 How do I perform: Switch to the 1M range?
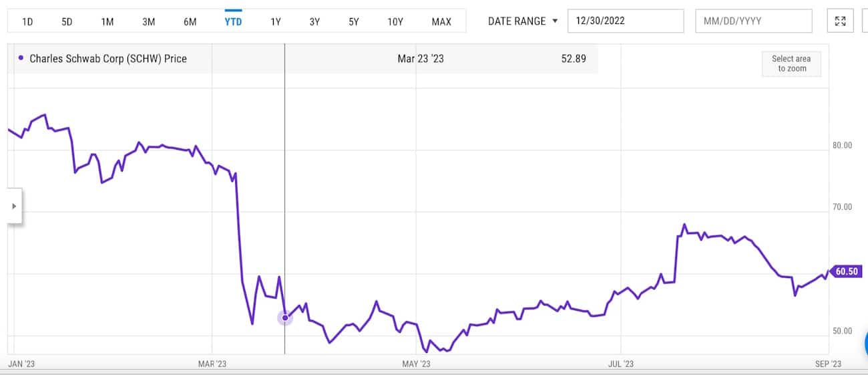[107, 21]
